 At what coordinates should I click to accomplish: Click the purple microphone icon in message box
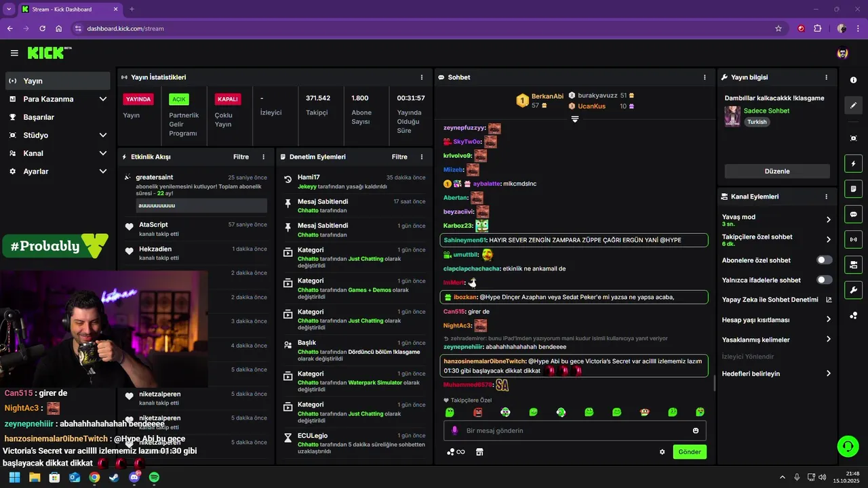455,430
